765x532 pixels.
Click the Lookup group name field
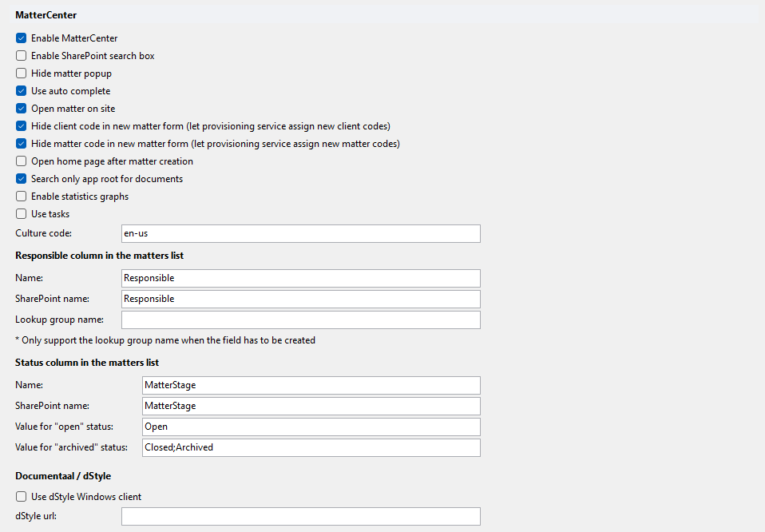(x=300, y=320)
